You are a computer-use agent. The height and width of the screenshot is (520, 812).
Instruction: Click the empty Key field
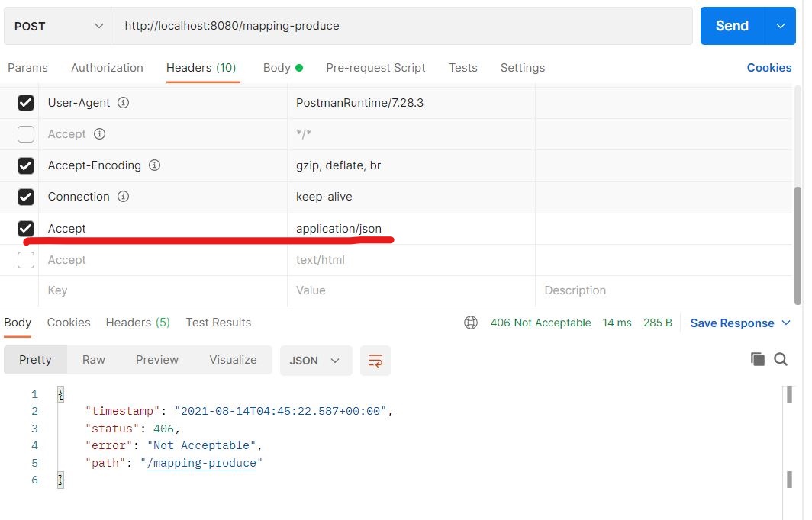(x=163, y=290)
